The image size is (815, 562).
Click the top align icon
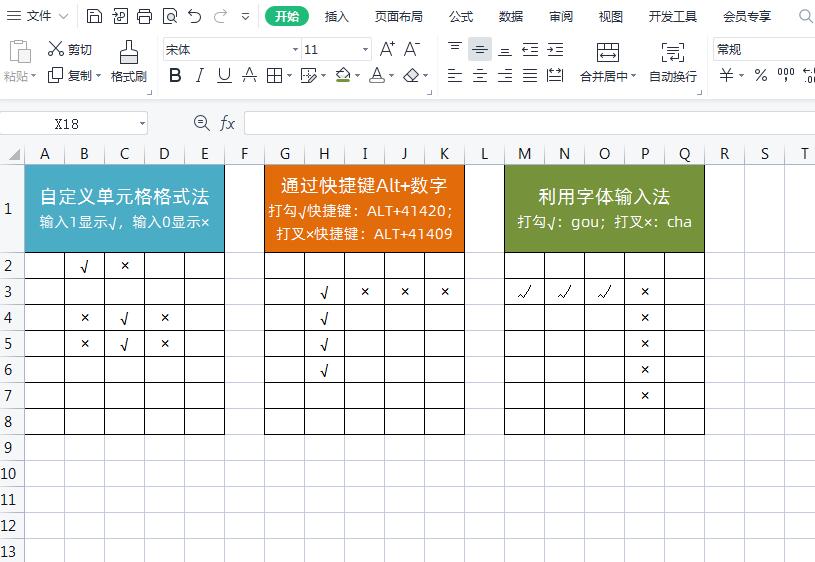455,49
